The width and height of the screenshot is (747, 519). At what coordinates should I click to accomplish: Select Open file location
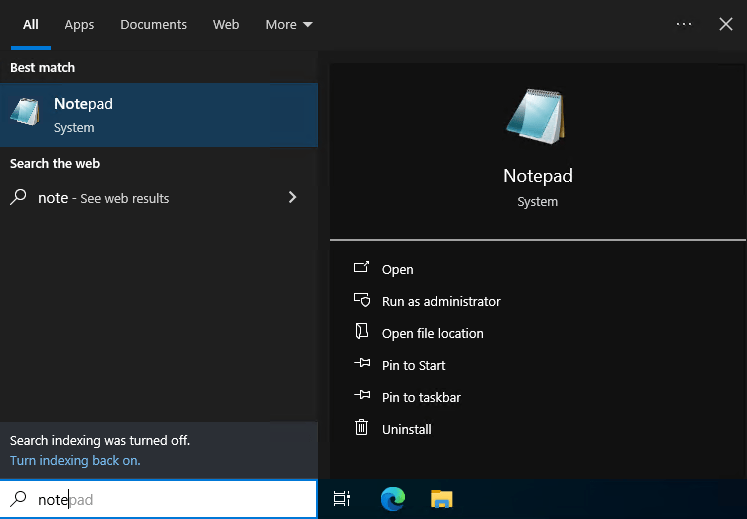point(433,333)
